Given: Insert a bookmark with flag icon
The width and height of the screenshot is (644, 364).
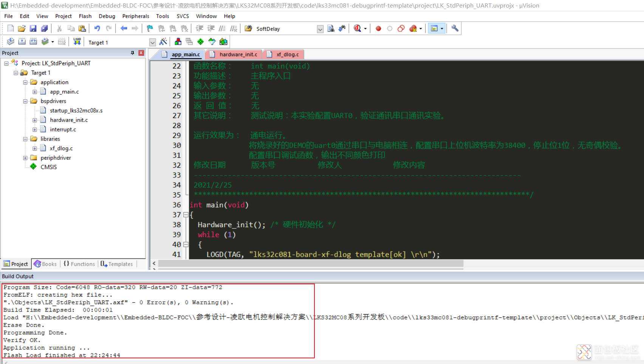Looking at the screenshot, I should [150, 28].
